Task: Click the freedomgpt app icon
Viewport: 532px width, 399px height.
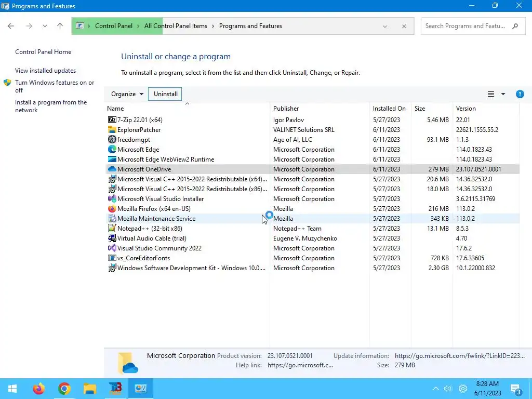Action: click(112, 139)
